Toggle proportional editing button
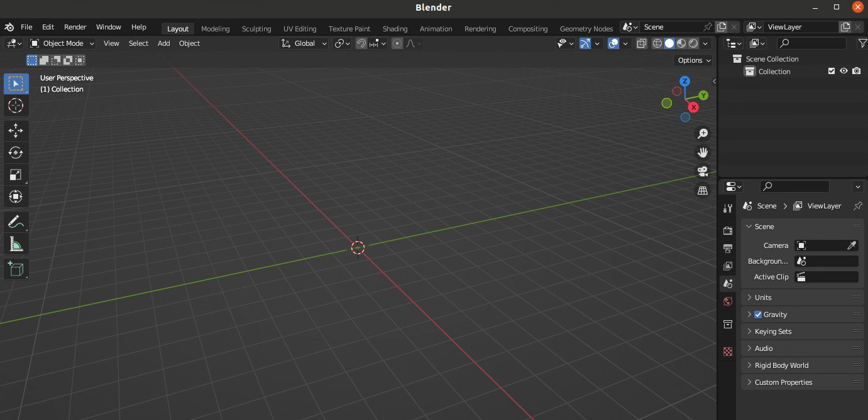 [x=397, y=43]
